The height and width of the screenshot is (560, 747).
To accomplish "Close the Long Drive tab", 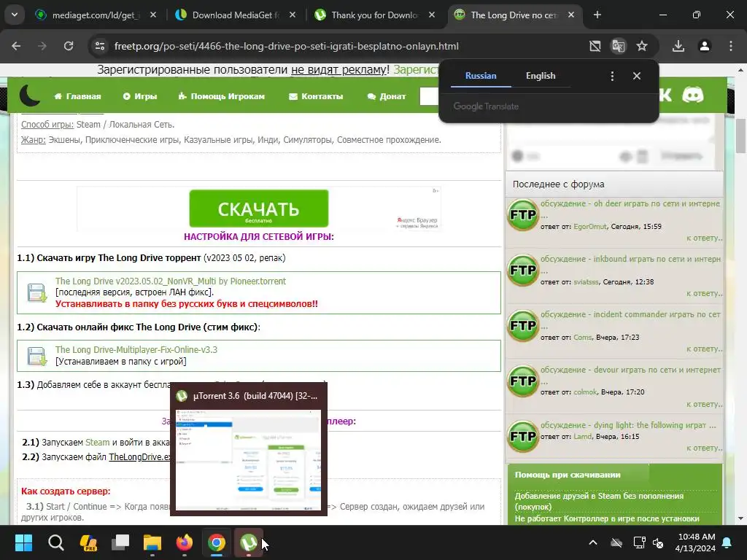I will (571, 15).
